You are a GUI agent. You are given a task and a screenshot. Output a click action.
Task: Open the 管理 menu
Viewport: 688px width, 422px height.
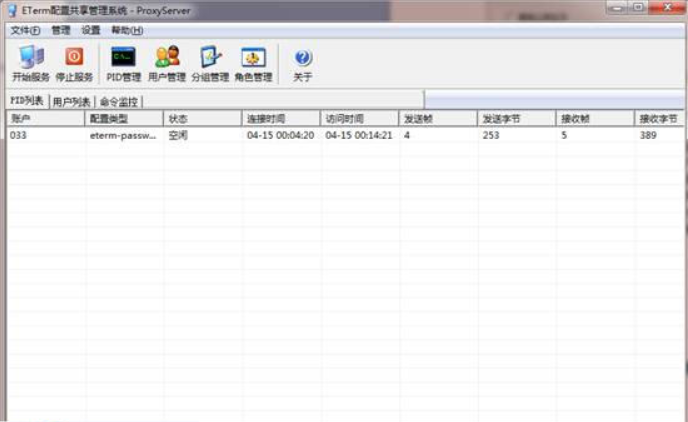pos(61,30)
